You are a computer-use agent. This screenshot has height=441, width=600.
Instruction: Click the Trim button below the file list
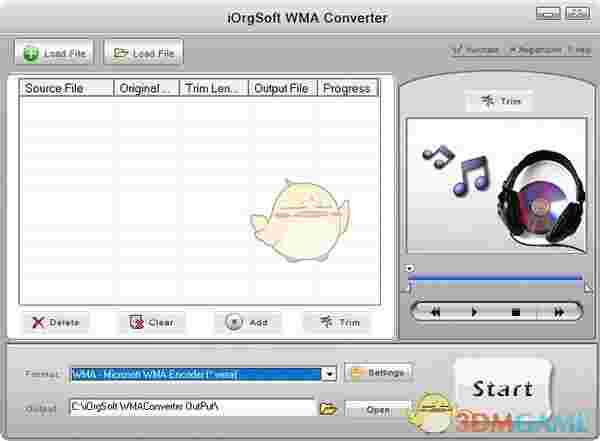tap(339, 322)
